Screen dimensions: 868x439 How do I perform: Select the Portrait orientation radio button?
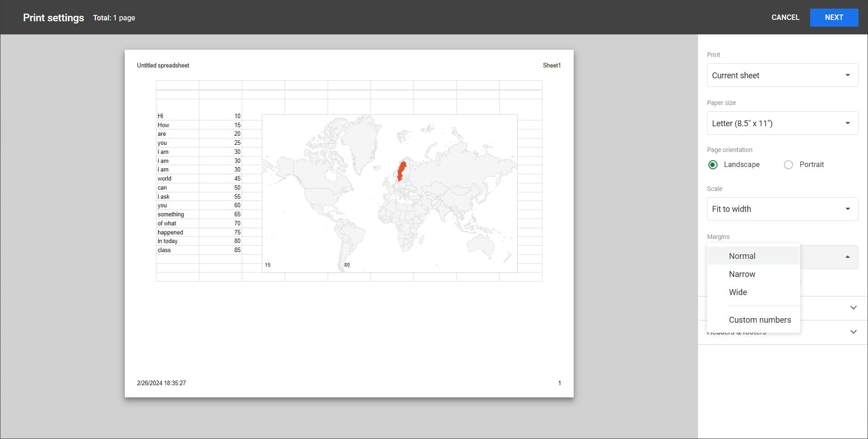(x=788, y=165)
